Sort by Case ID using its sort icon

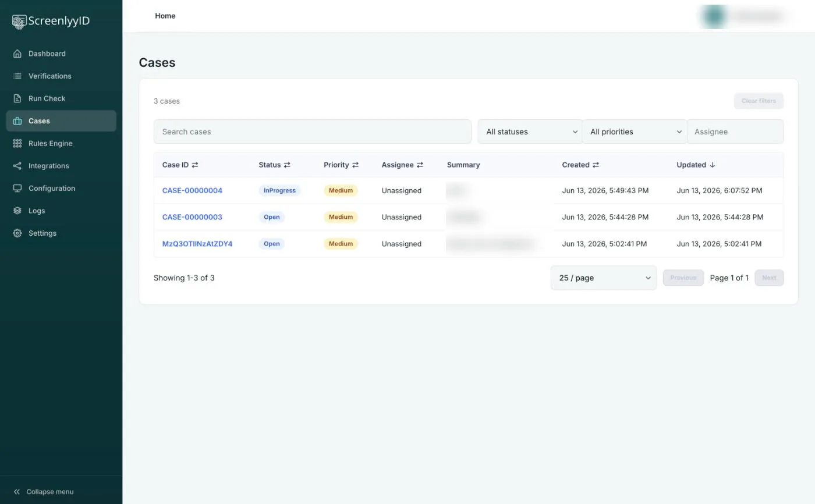pyautogui.click(x=195, y=165)
